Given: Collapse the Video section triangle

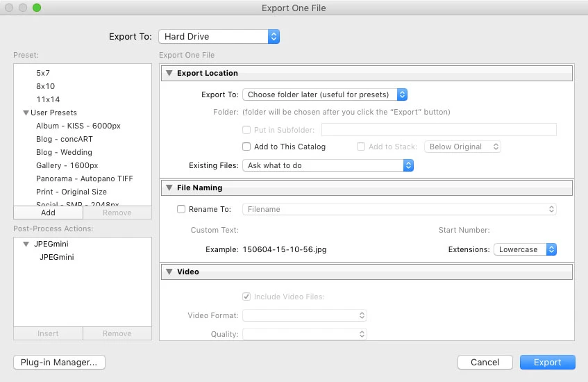Looking at the screenshot, I should pos(169,272).
